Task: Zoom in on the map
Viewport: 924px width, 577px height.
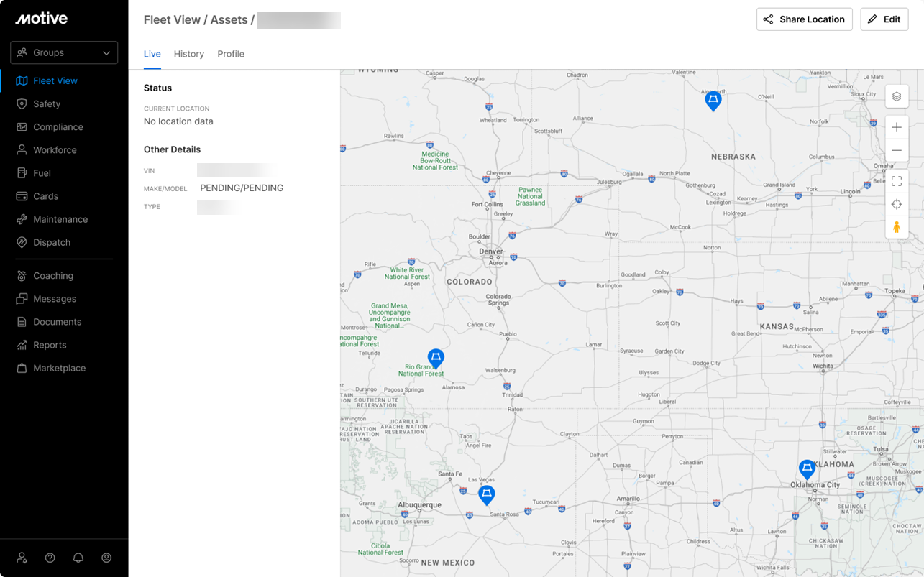Action: point(897,127)
